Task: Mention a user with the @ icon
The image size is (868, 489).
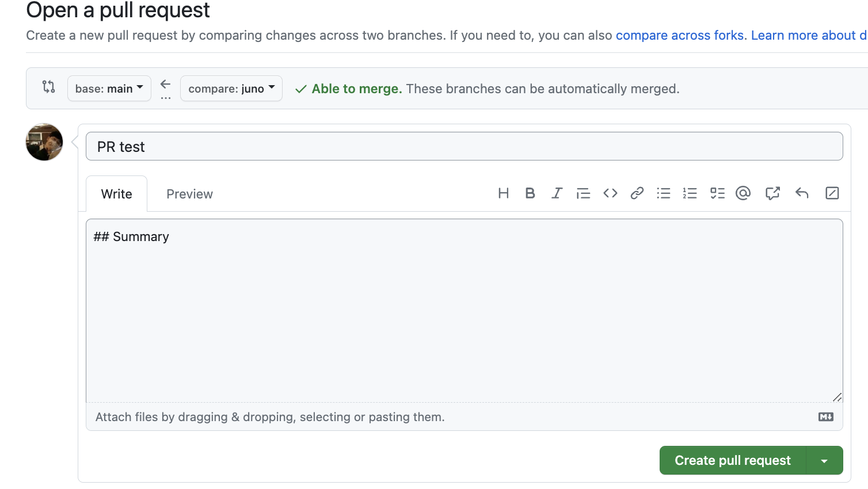Action: [x=743, y=193]
